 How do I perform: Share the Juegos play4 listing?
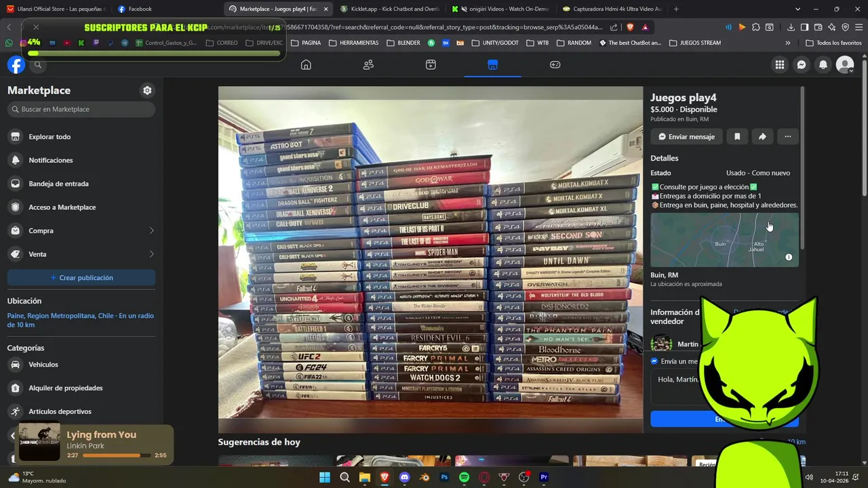click(762, 136)
